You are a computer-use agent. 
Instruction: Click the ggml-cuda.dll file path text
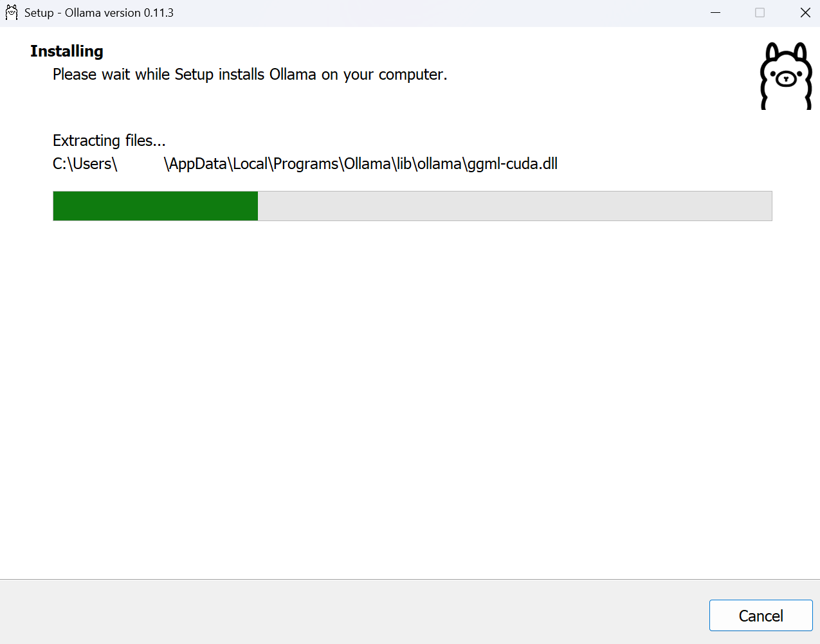[x=305, y=164]
